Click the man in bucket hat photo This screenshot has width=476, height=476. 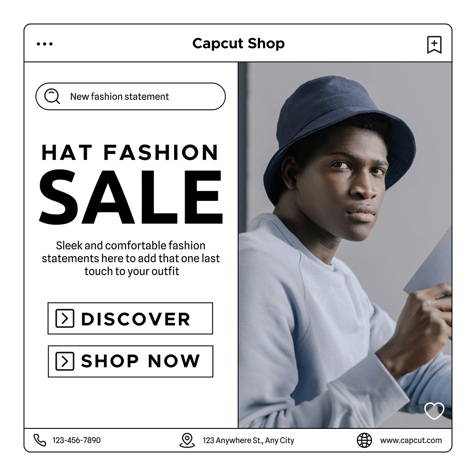[345, 245]
